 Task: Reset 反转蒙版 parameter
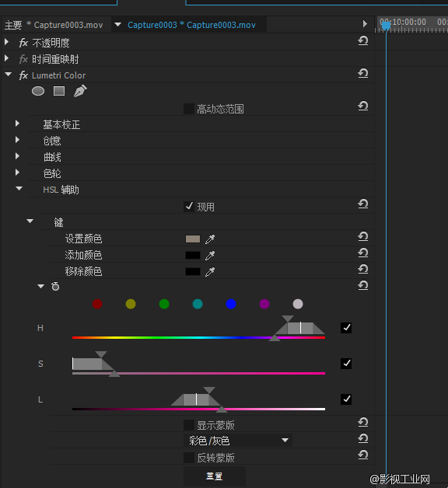point(363,455)
